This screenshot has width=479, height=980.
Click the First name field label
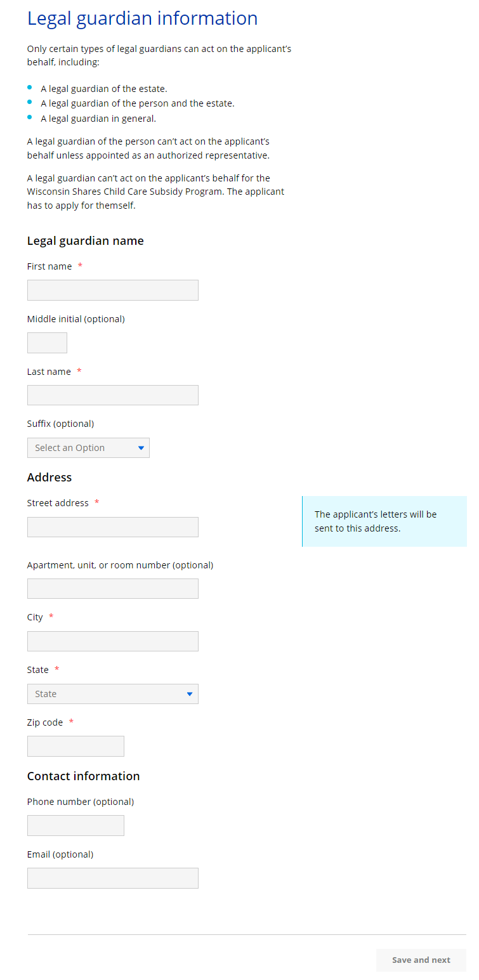click(49, 266)
